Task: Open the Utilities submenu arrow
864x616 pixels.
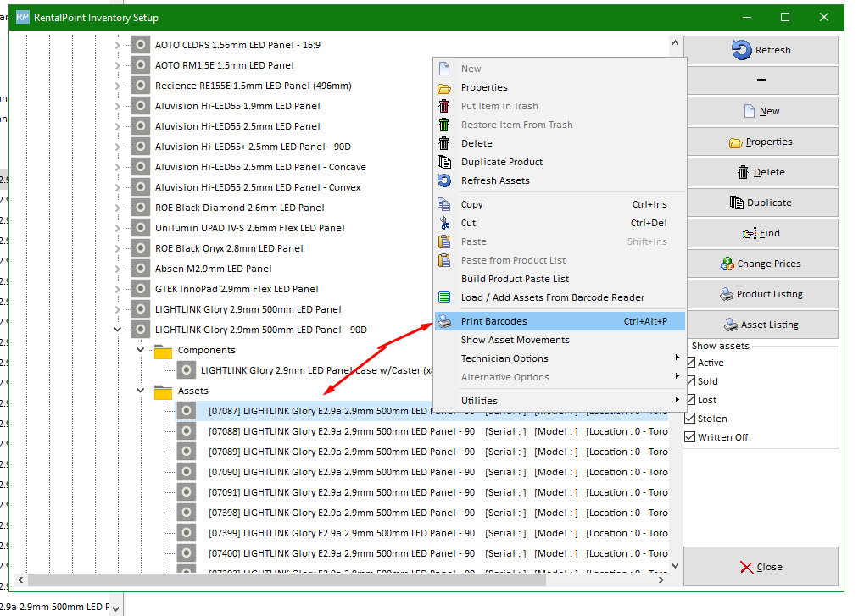Action: click(677, 400)
